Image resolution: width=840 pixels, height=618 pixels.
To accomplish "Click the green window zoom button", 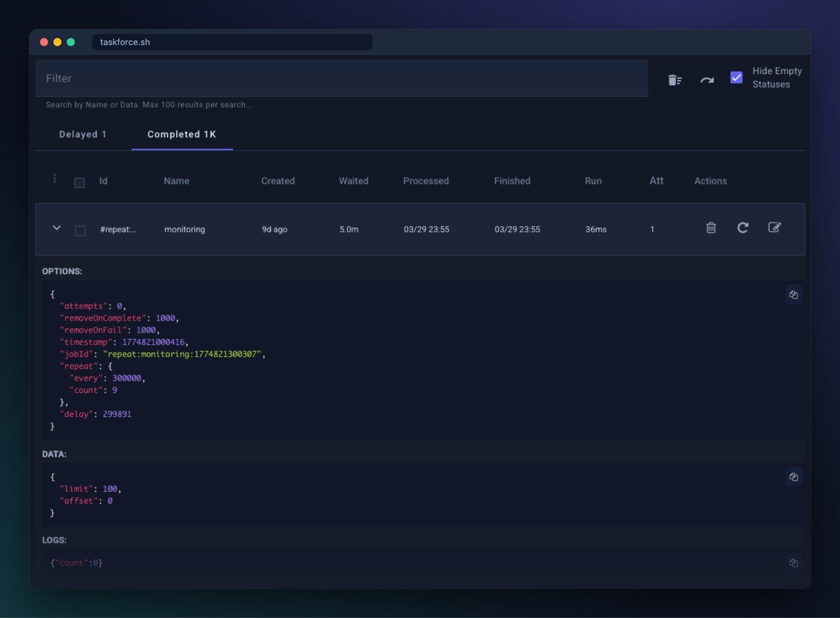I will (x=71, y=42).
